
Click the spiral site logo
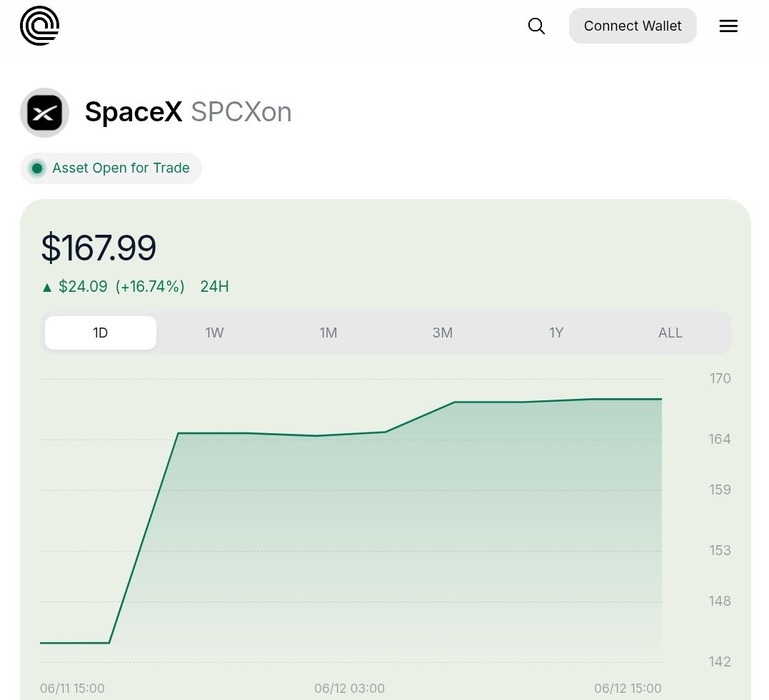(x=40, y=26)
